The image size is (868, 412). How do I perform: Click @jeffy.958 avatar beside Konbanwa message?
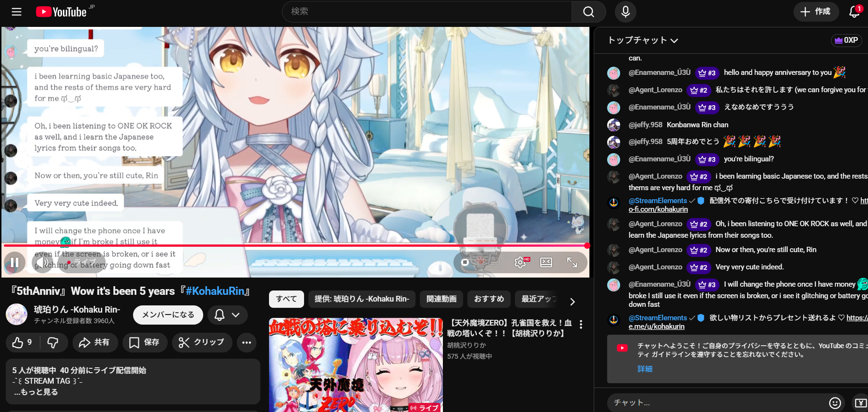point(614,125)
